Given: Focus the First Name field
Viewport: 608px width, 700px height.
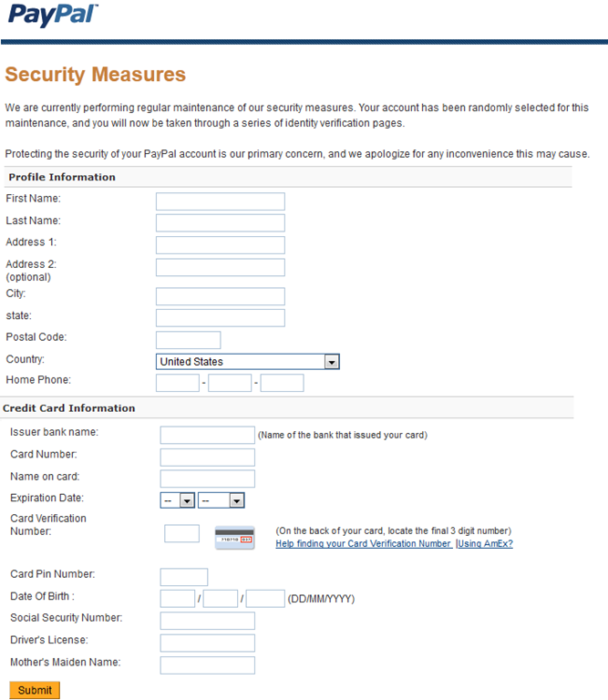Looking at the screenshot, I should tap(221, 201).
